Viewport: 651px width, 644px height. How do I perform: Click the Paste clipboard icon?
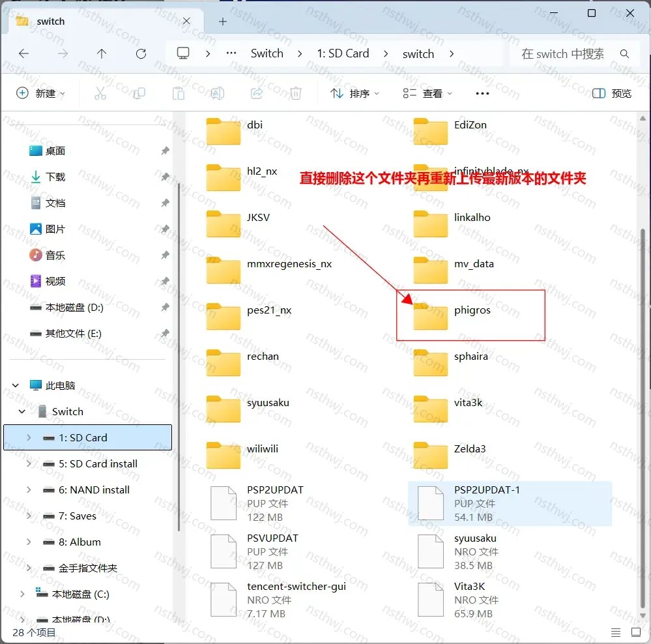(179, 93)
